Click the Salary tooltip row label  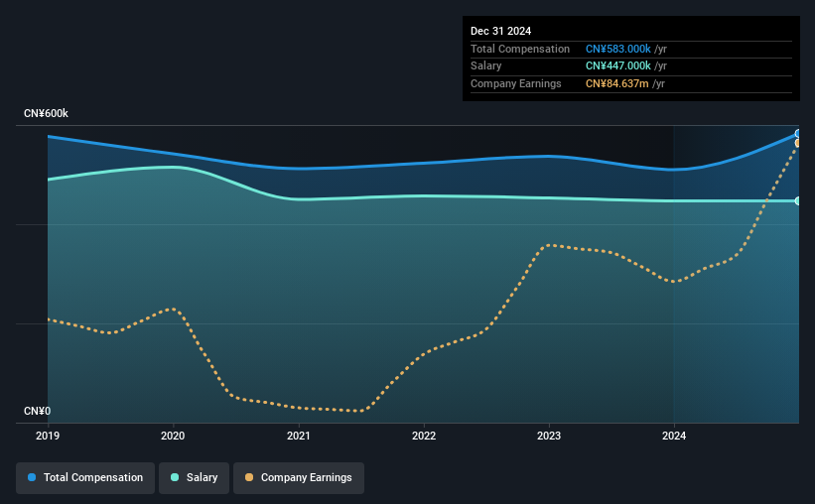(486, 66)
